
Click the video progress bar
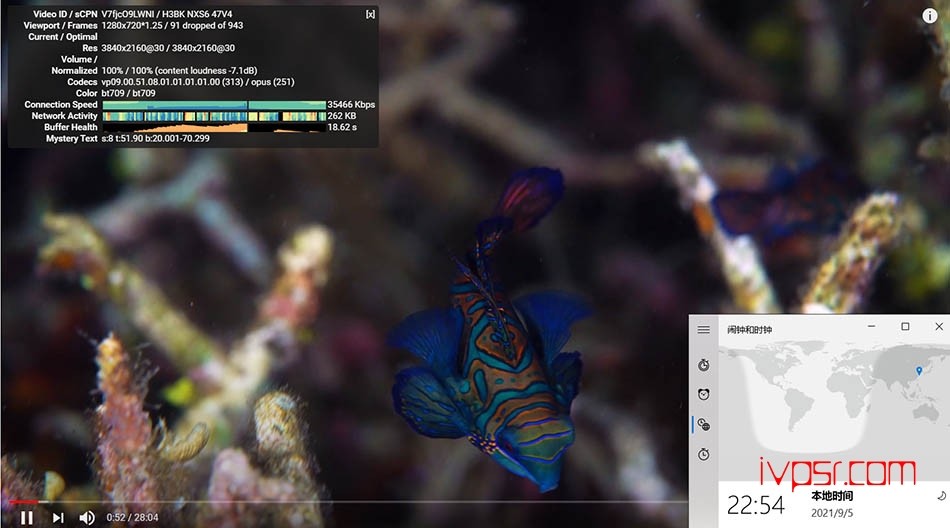(x=348, y=502)
